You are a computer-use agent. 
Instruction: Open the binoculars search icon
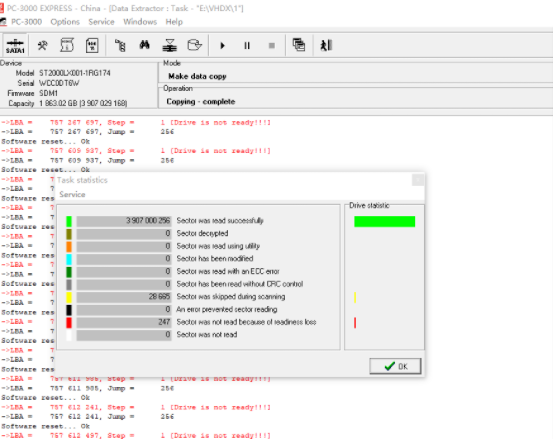(x=145, y=45)
